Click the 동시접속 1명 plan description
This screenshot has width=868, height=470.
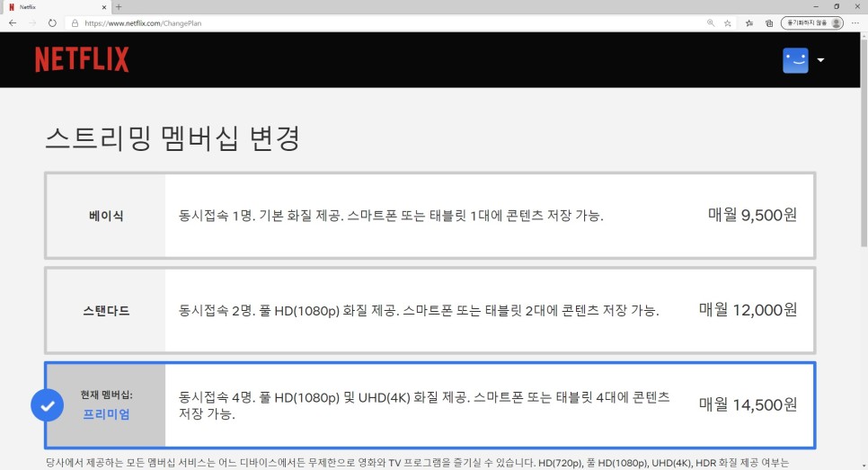[x=391, y=216]
